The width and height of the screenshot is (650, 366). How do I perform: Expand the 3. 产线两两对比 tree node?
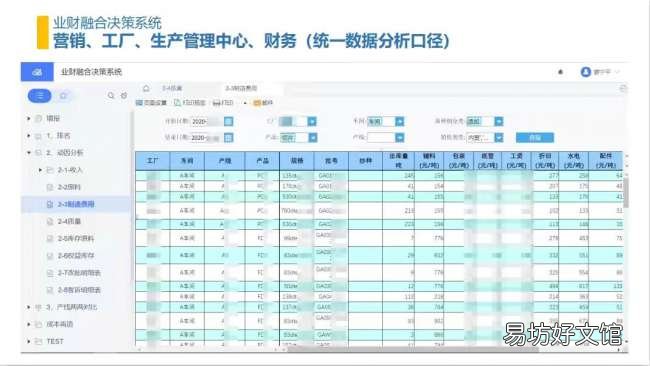pos(29,307)
